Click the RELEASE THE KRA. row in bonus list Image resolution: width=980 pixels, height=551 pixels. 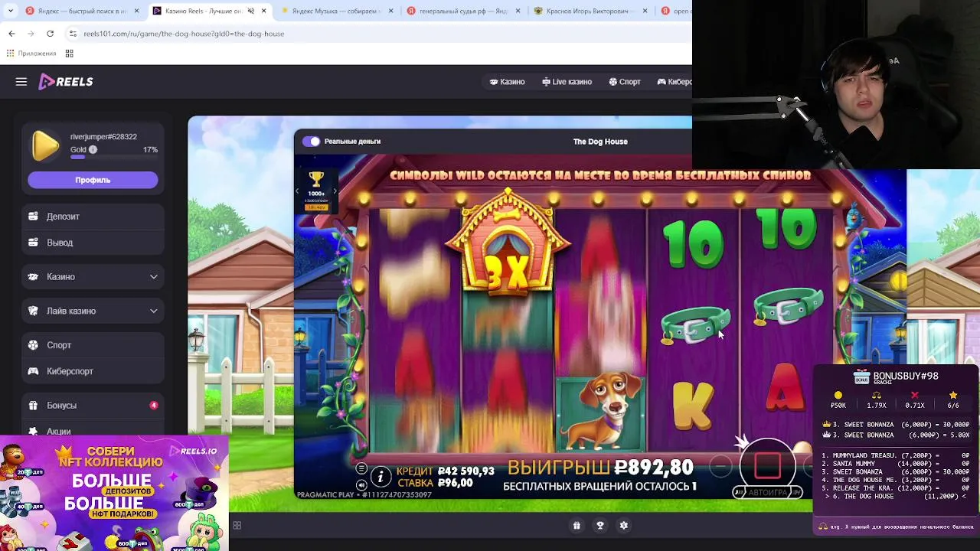pos(896,488)
